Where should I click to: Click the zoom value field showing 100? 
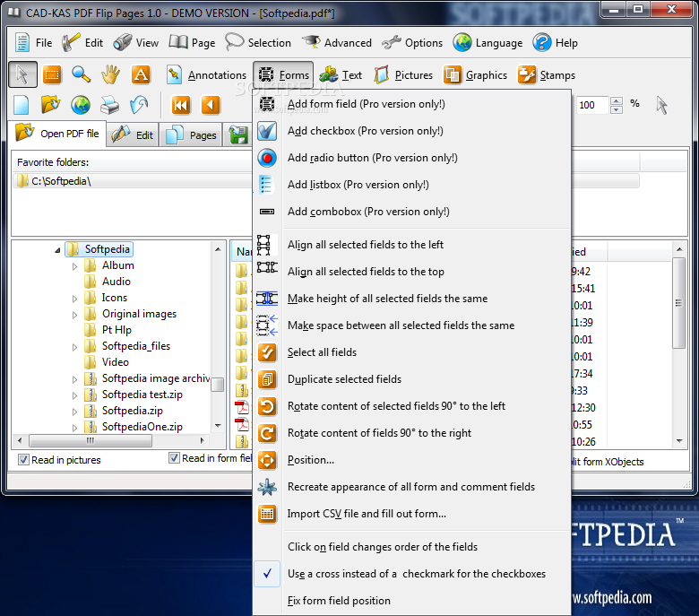click(x=592, y=105)
